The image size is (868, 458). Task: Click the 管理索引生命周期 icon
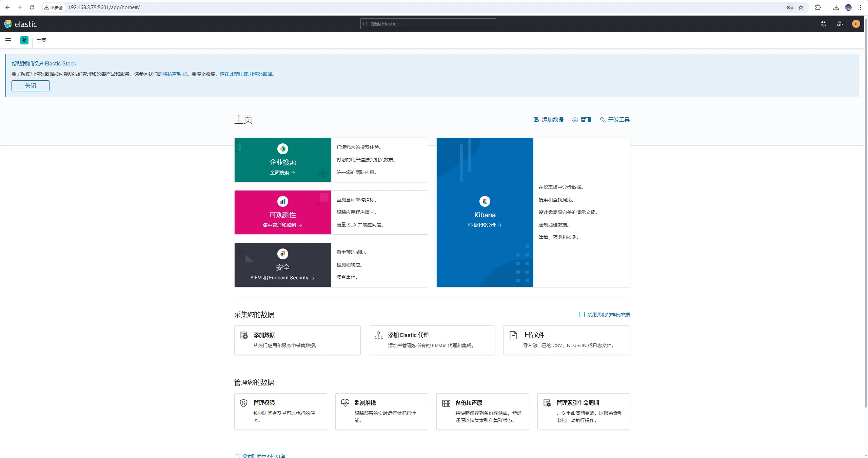tap(547, 403)
